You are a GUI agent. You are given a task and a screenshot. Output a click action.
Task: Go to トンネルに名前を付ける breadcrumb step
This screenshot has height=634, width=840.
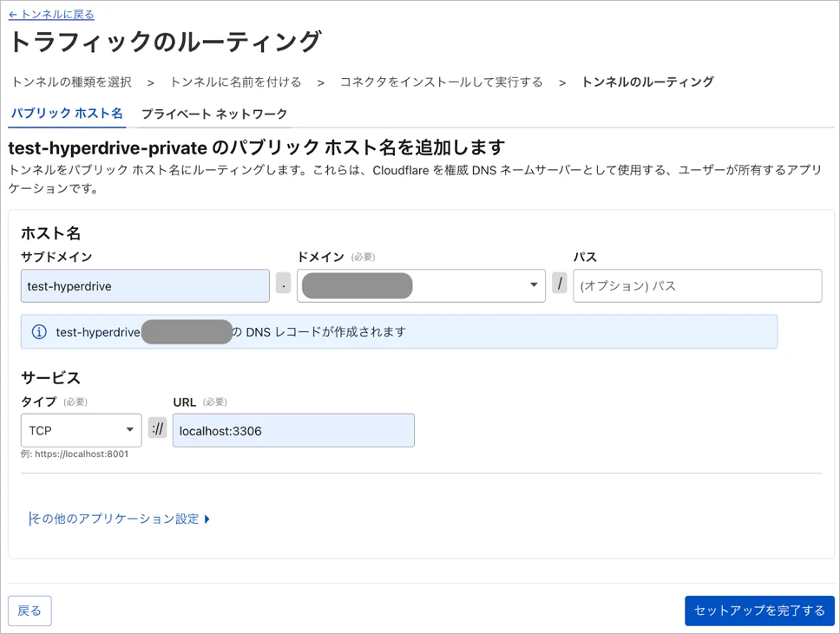coord(235,82)
